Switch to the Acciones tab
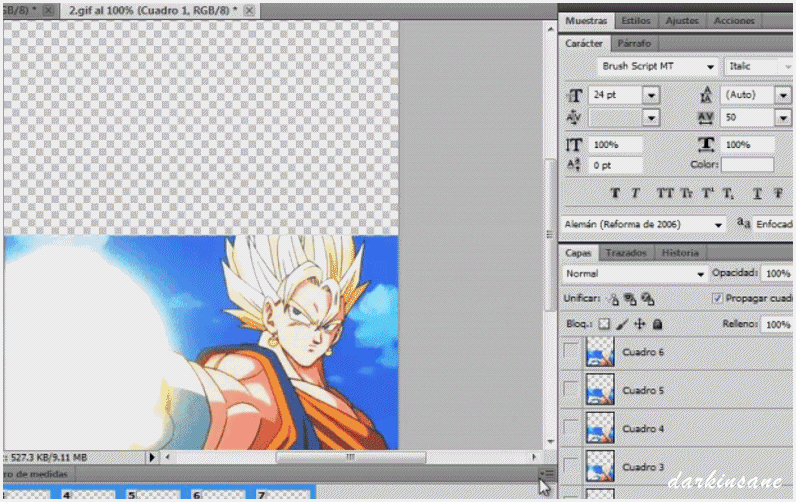The image size is (796, 502). click(x=734, y=21)
